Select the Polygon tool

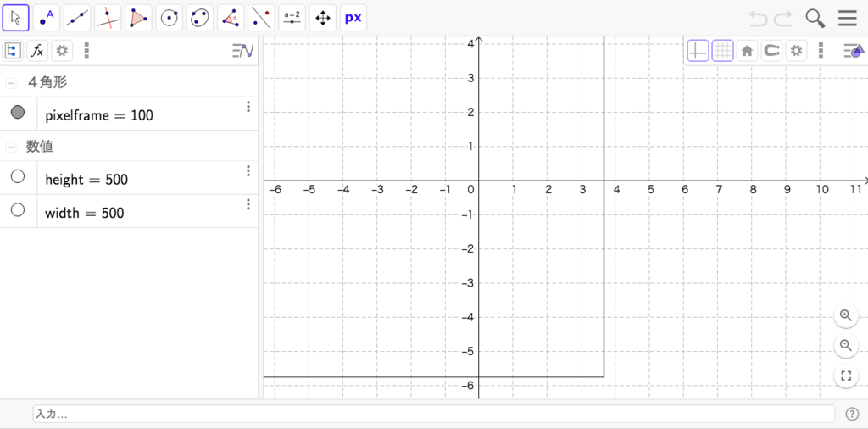(x=138, y=19)
